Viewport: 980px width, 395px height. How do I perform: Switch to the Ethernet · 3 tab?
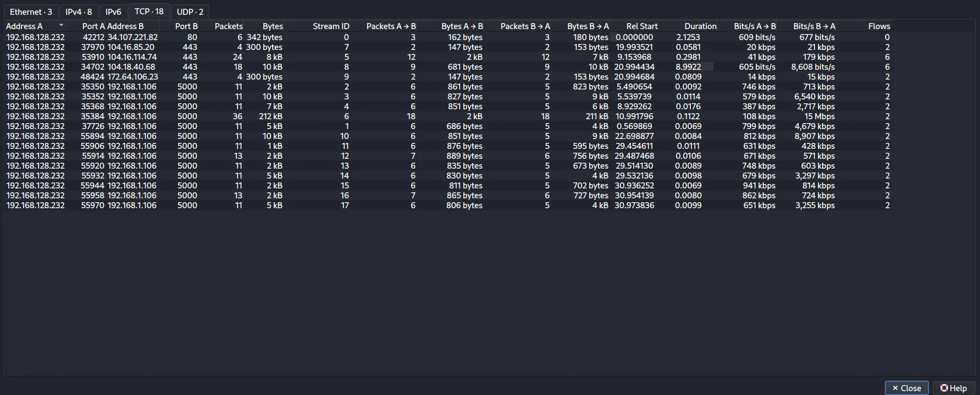click(31, 12)
